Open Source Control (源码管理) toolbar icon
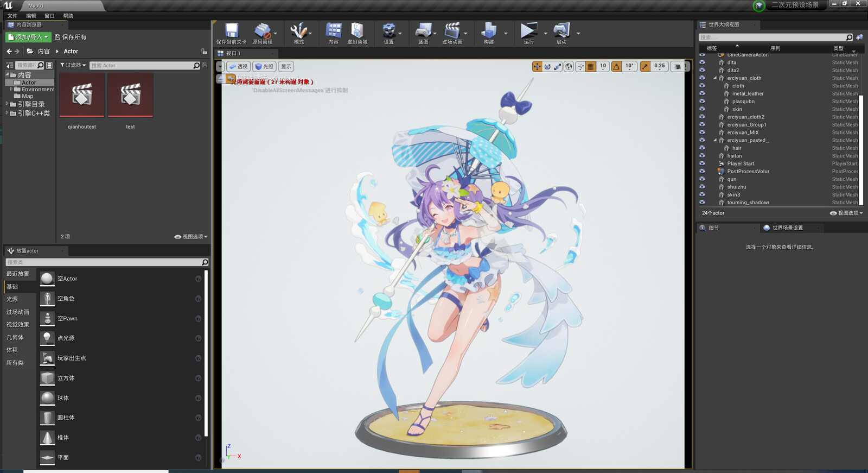Image resolution: width=868 pixels, height=473 pixels. click(x=263, y=33)
